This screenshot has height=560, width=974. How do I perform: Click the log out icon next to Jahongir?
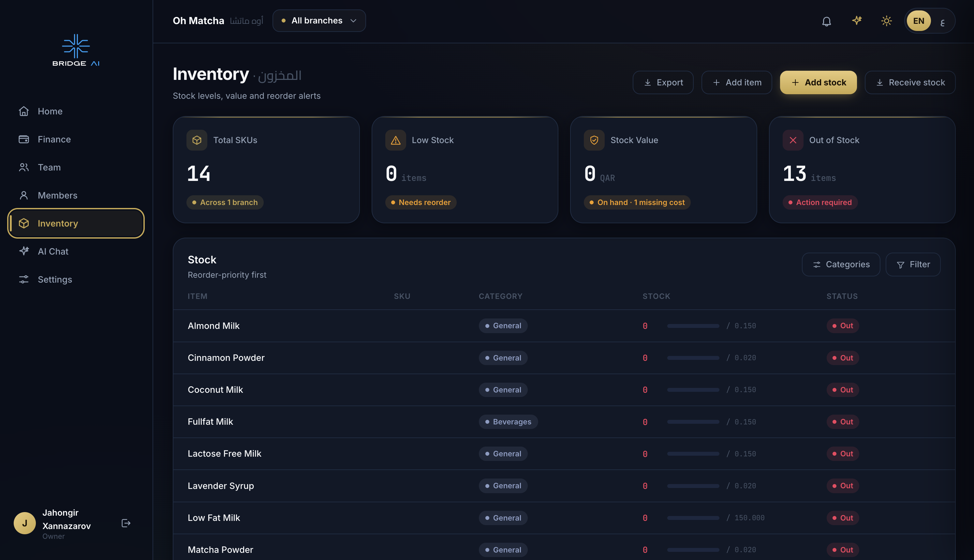point(126,523)
